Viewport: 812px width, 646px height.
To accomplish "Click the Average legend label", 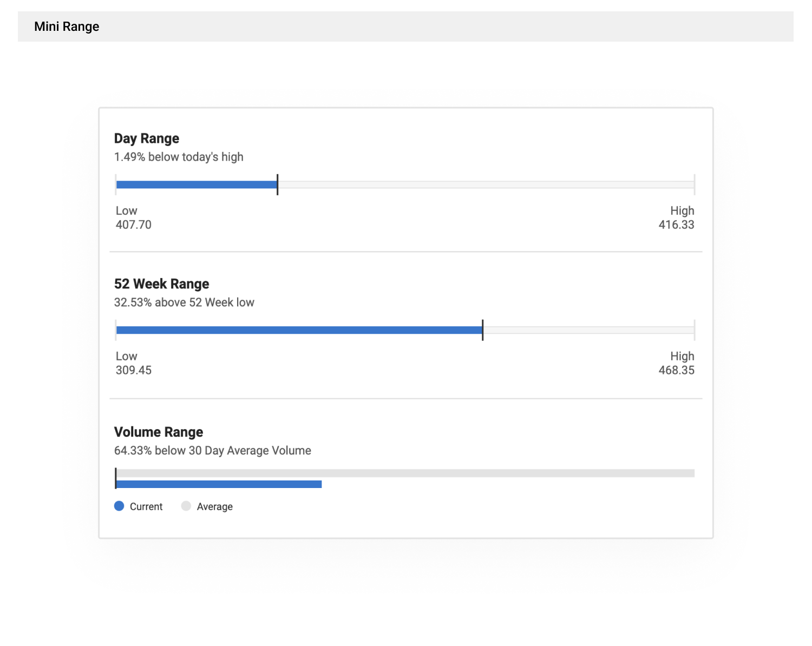I will (215, 506).
